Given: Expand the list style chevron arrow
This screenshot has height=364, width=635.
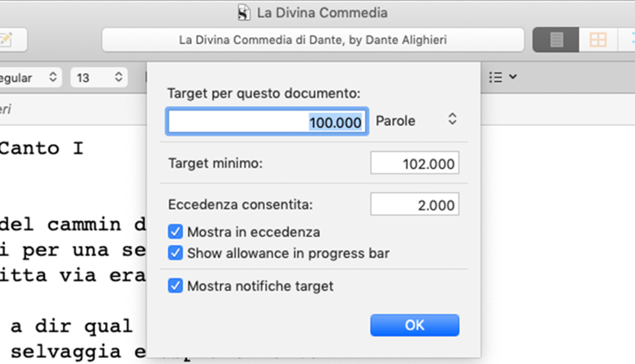Looking at the screenshot, I should click(x=512, y=77).
